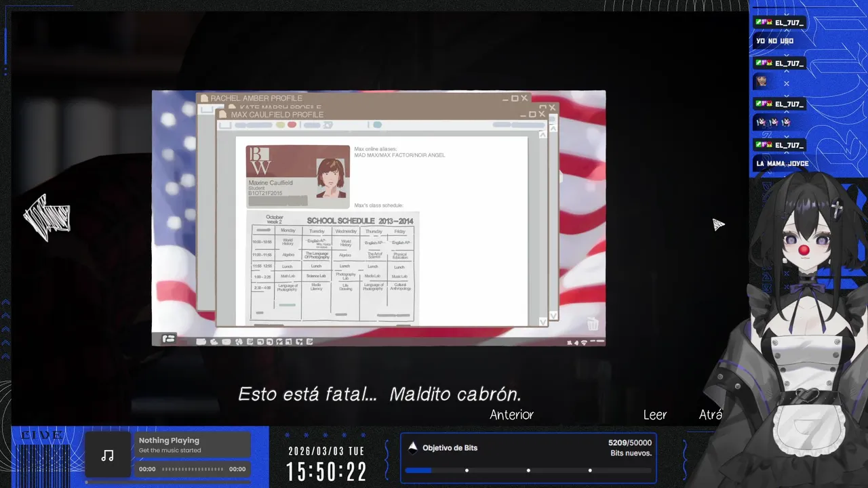Choose the Atrás prompt
868x488 pixels.
click(711, 415)
